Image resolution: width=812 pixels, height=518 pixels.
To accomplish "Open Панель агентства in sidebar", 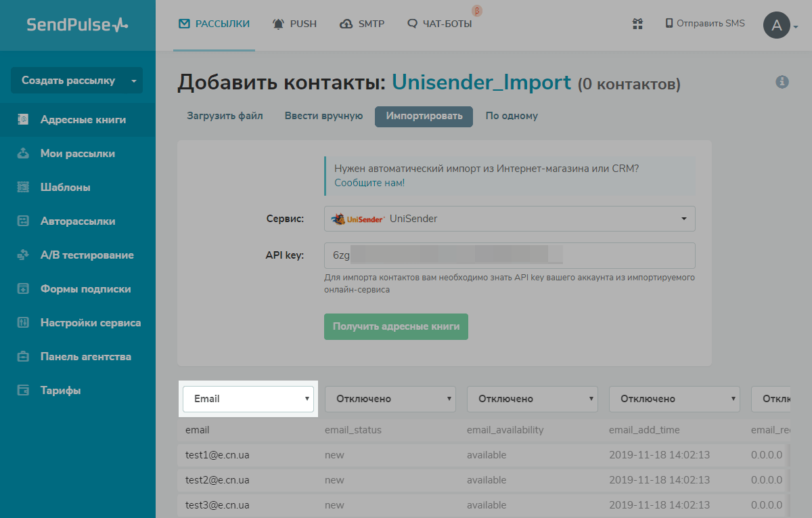I will coord(78,357).
